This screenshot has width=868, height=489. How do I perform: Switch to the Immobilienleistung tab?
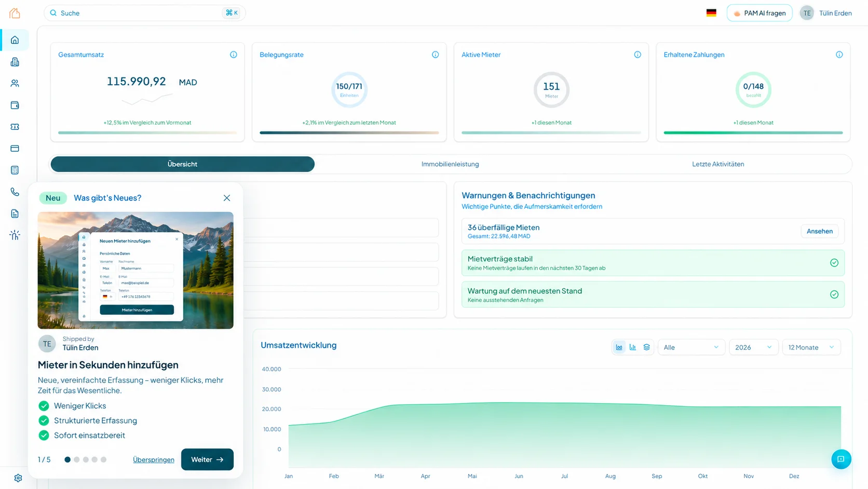coord(450,164)
